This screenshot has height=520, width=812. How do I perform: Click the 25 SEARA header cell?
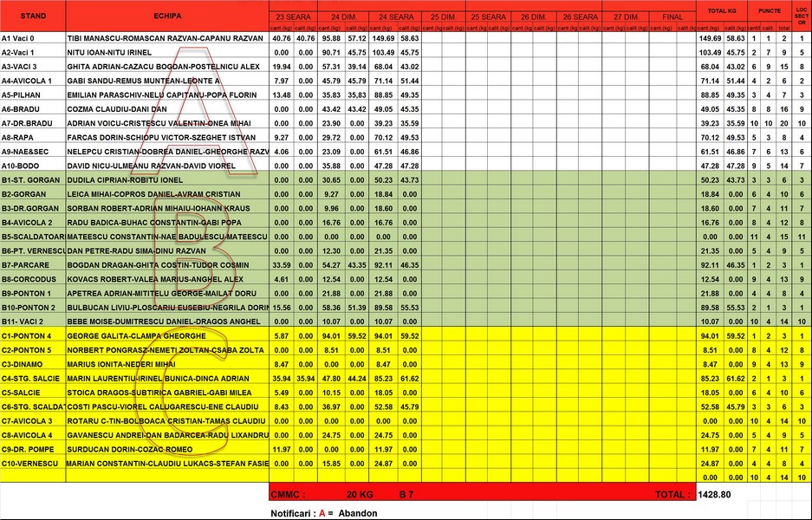pyautogui.click(x=489, y=17)
